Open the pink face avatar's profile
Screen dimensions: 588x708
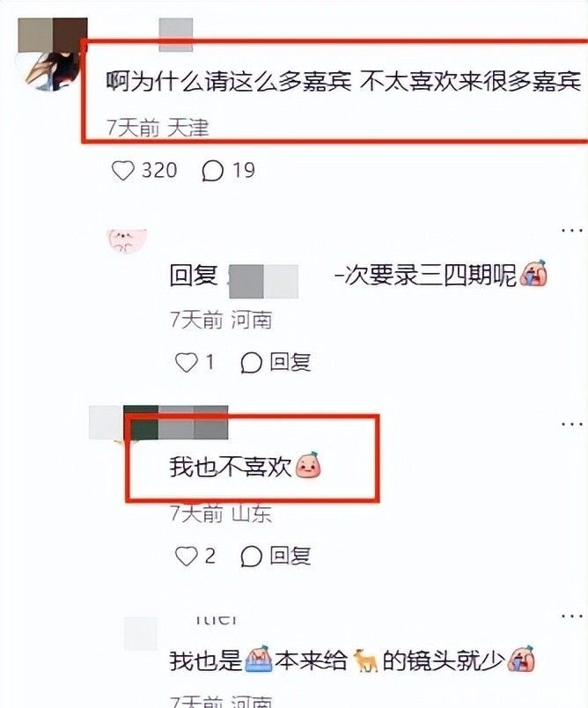pos(128,240)
